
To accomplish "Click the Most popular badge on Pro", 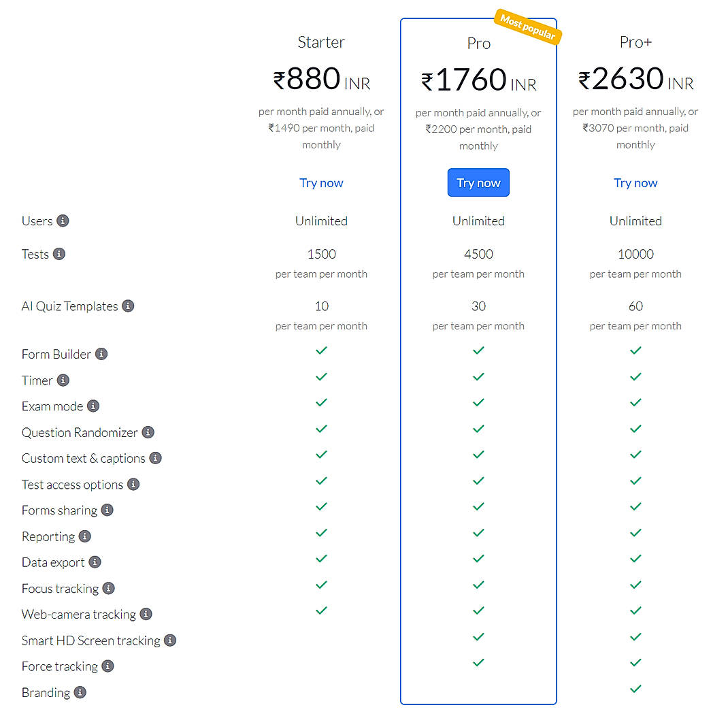I will click(527, 26).
